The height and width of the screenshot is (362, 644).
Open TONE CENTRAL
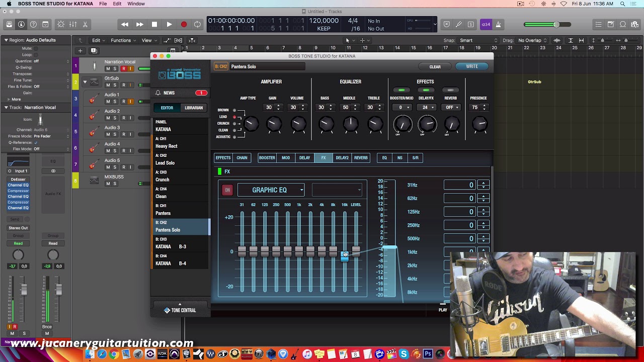[180, 310]
